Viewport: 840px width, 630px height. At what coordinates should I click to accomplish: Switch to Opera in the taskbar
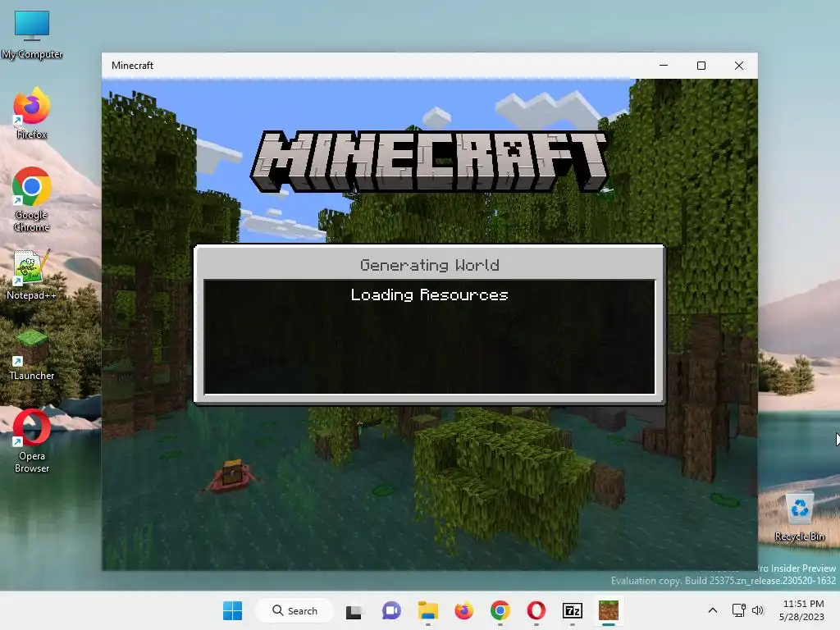[x=536, y=610]
